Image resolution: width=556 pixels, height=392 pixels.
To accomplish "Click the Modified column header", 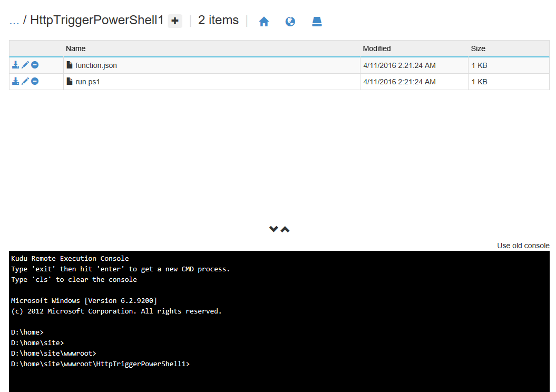I will tap(376, 48).
